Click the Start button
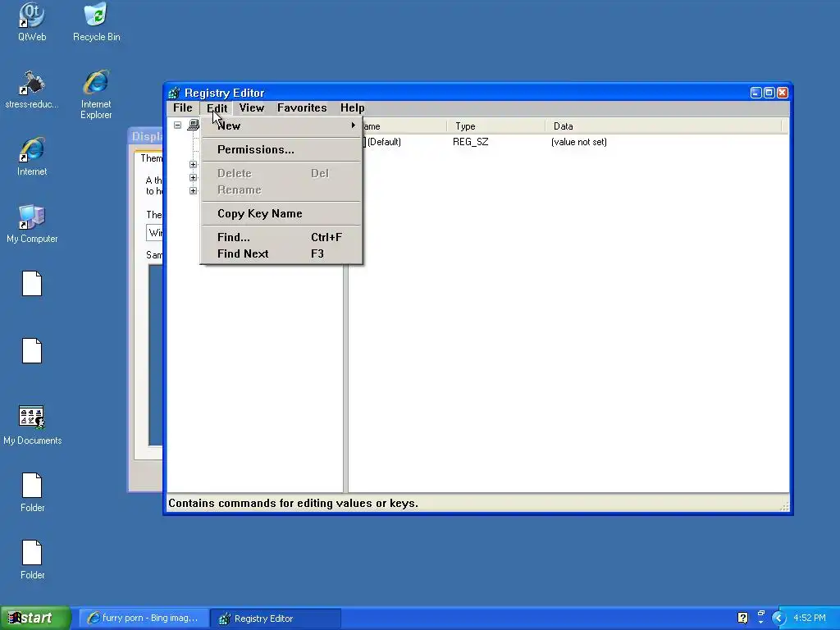 [x=35, y=618]
